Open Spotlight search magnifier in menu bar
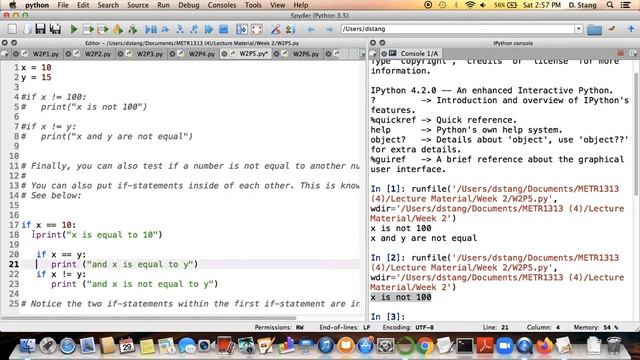This screenshot has width=640, height=360. click(610, 5)
